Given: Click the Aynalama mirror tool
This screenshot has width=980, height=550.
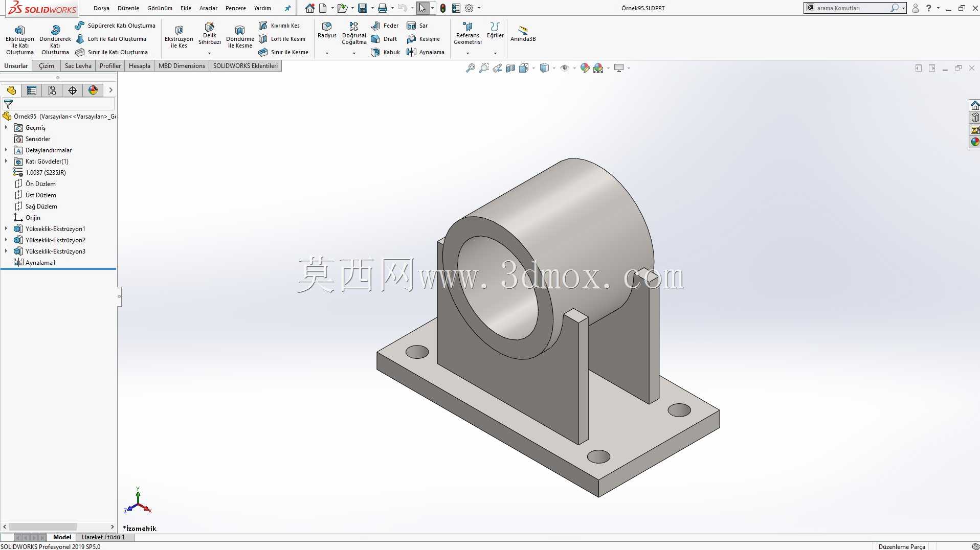Looking at the screenshot, I should pos(426,52).
